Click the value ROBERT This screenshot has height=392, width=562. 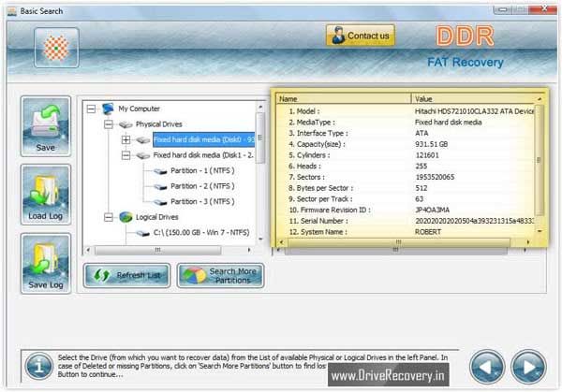(428, 232)
